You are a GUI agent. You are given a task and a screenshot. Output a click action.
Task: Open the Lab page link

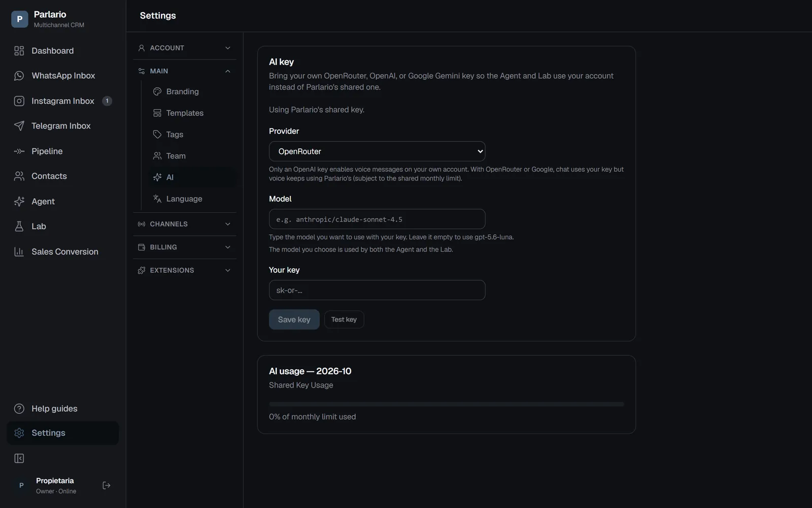[63, 227]
